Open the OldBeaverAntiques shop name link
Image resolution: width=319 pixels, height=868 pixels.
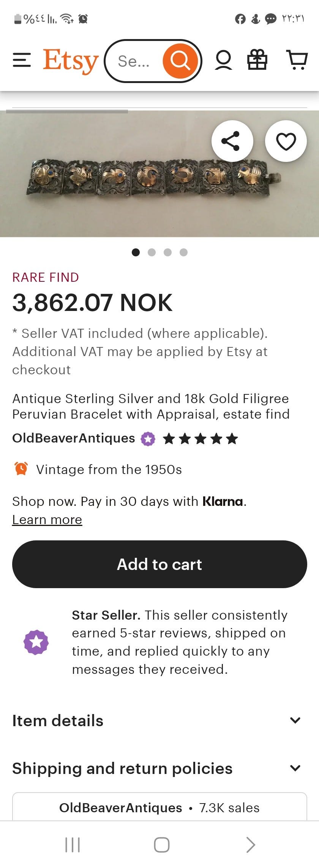pos(74,438)
